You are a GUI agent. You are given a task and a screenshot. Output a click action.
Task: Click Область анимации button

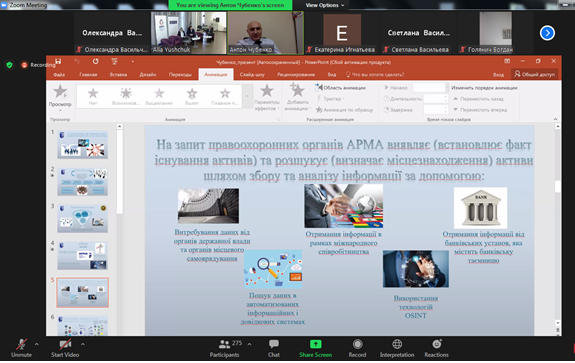[340, 88]
